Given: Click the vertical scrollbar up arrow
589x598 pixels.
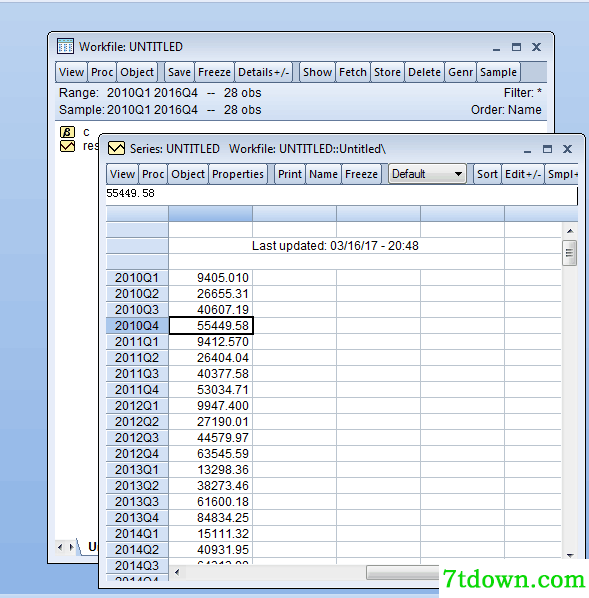Looking at the screenshot, I should 570,231.
